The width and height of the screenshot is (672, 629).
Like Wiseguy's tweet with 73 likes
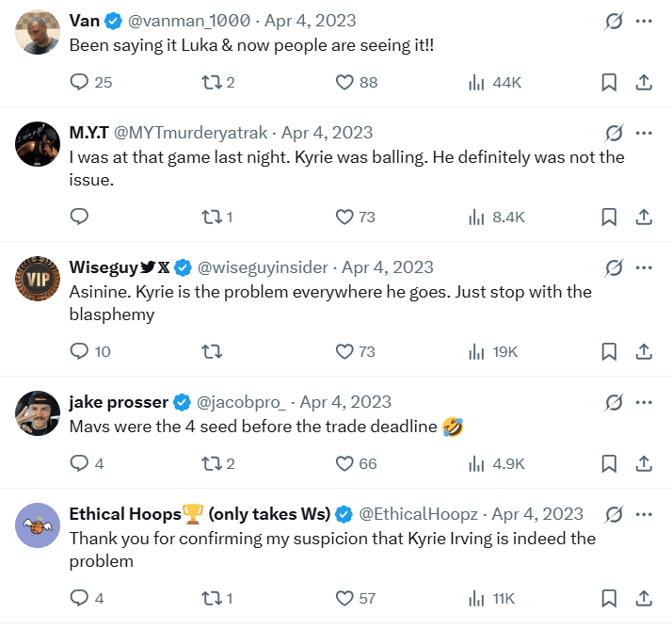click(x=344, y=352)
